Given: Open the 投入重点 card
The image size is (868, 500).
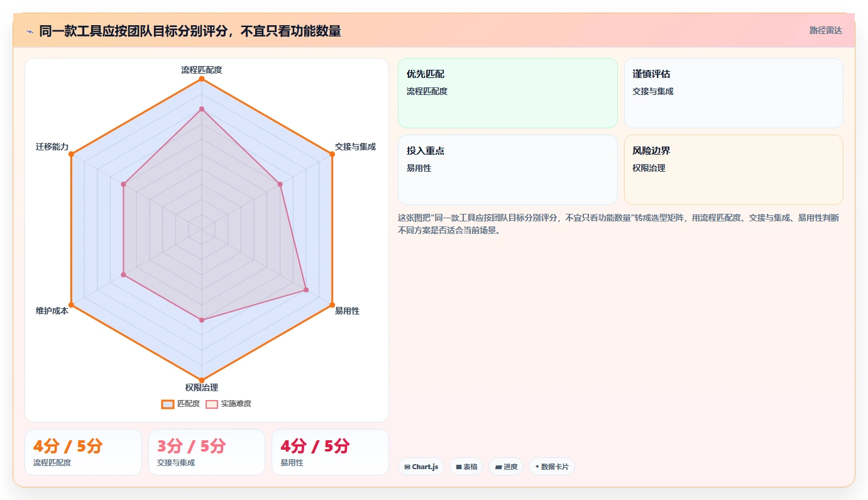Looking at the screenshot, I should click(x=508, y=170).
